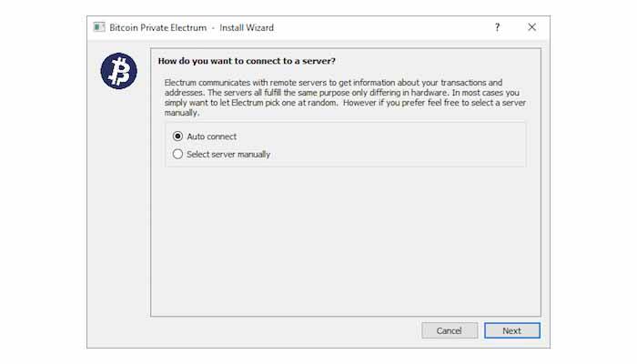Click the empty area of the wizard panel
This screenshot has height=364, width=637.
345,239
